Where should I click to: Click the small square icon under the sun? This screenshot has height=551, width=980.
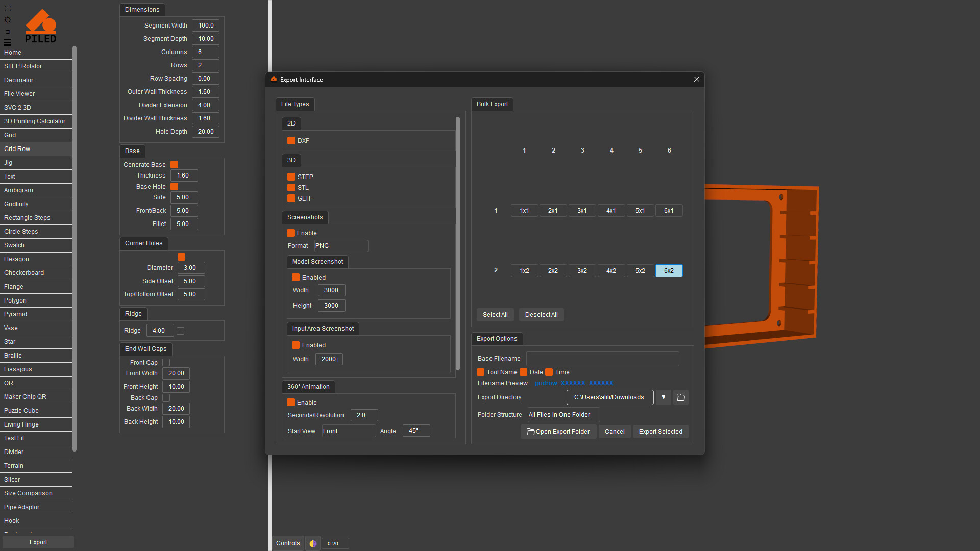(x=7, y=32)
